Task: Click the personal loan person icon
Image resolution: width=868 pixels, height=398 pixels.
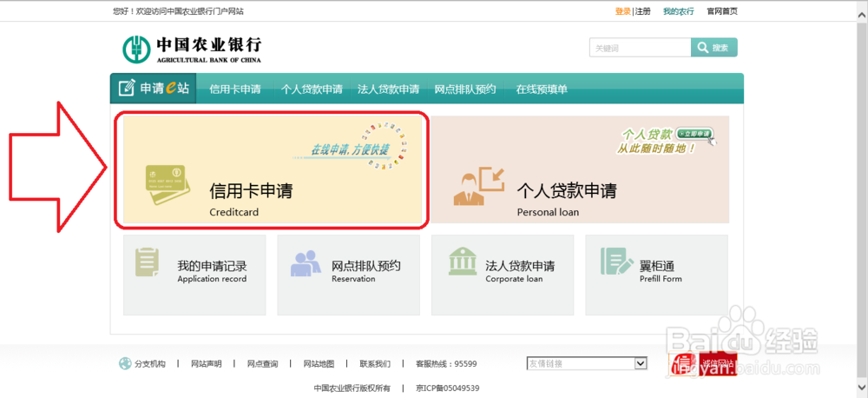Action: [x=478, y=186]
